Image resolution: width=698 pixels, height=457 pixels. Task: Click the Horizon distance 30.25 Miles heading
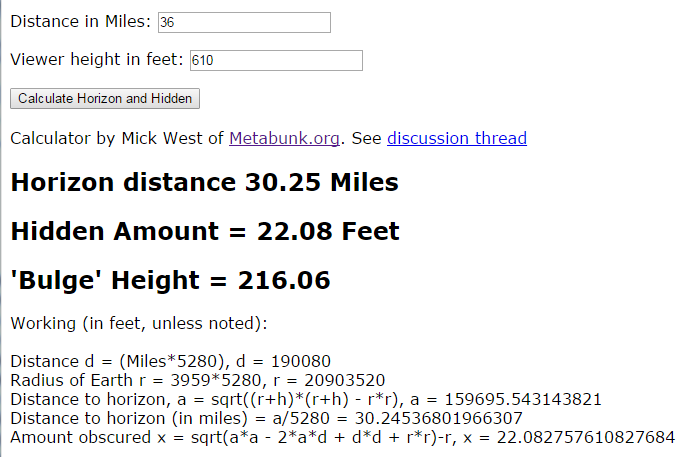click(x=204, y=183)
